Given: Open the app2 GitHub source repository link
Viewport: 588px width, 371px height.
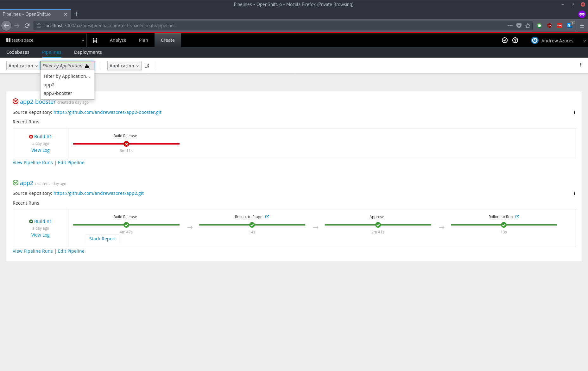Looking at the screenshot, I should [98, 193].
